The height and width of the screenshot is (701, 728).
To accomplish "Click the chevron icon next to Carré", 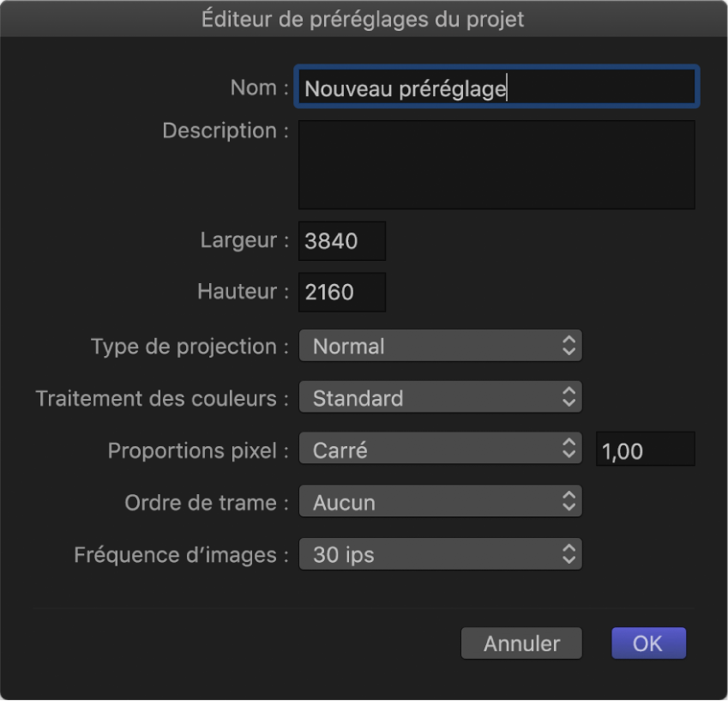I will (569, 450).
